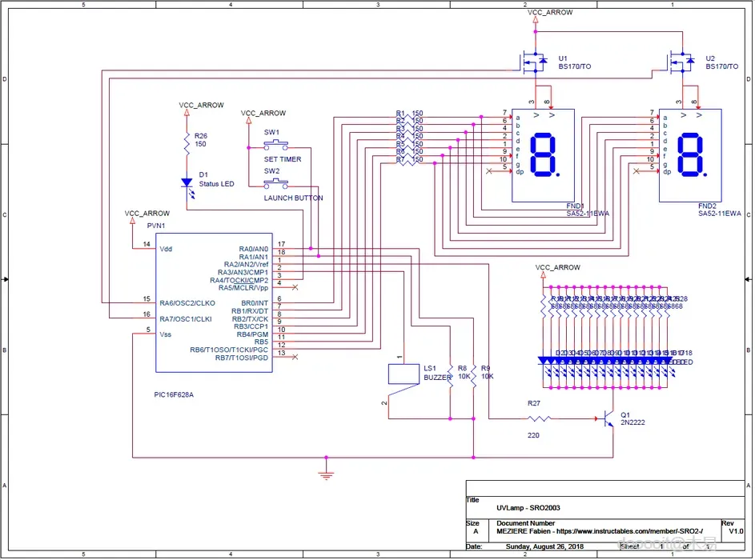The image size is (755, 560).
Task: Click the PIC16F628A part label
Action: [174, 394]
